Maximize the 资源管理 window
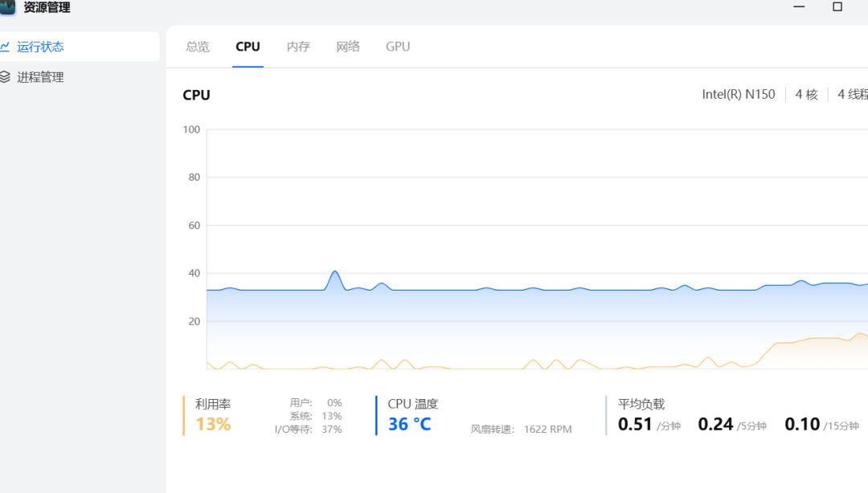 837,6
